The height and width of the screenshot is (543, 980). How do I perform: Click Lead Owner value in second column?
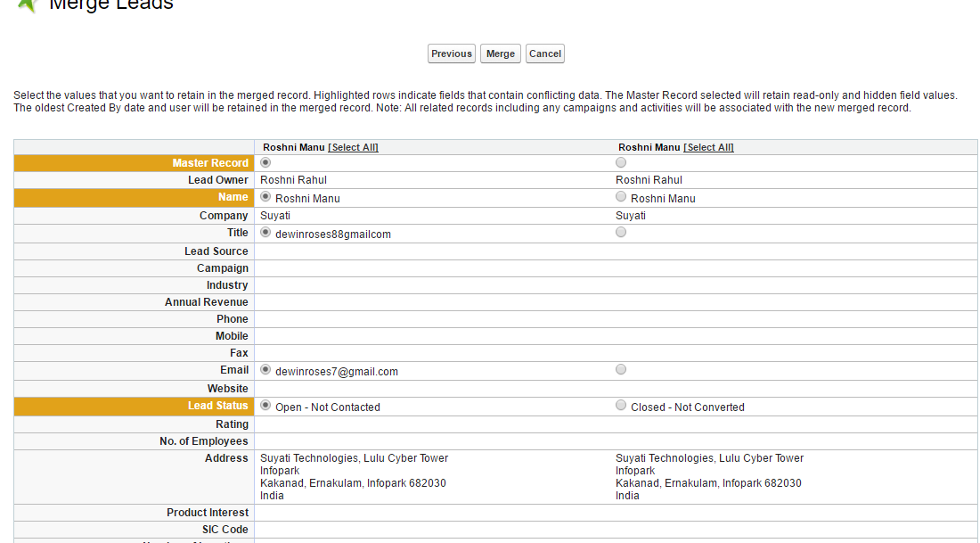pos(649,180)
